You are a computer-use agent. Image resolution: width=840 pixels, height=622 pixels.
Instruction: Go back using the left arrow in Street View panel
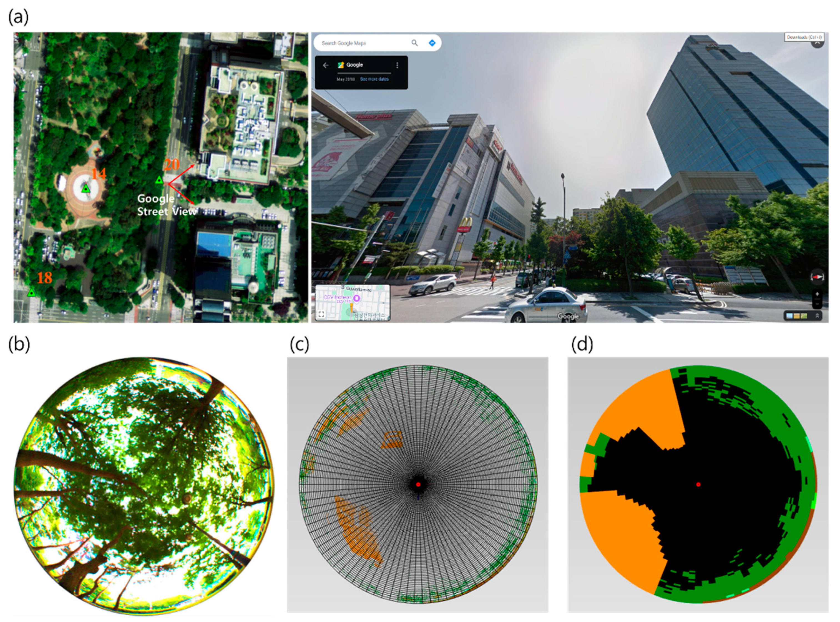pos(326,65)
